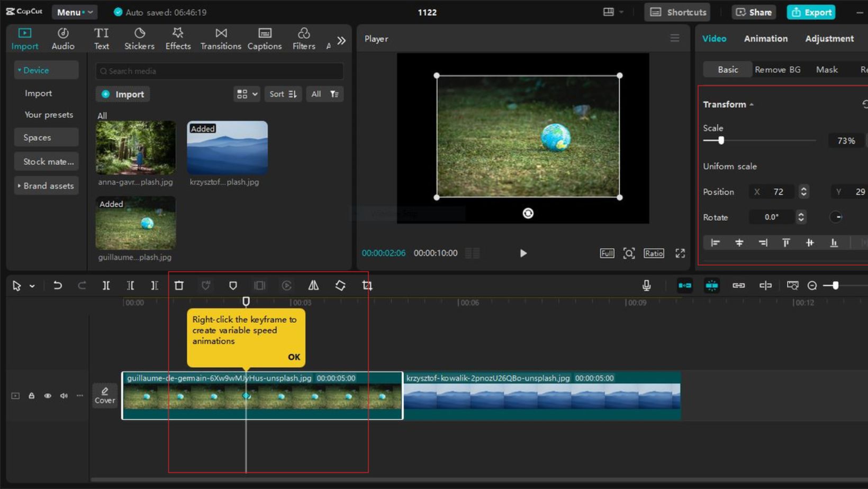Open the selection tool dropdown arrow
868x489 pixels.
pos(32,286)
